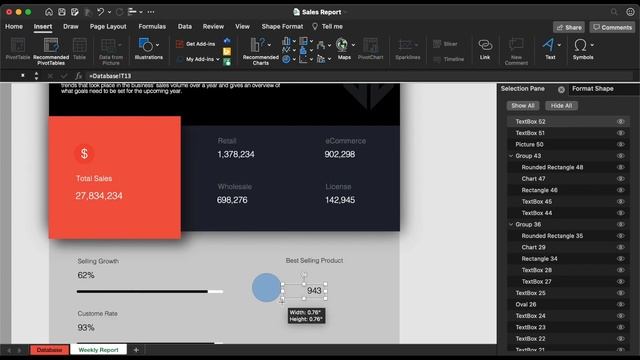Click Data from Picture icon
Viewport: 640px width, 360px height.
click(111, 51)
